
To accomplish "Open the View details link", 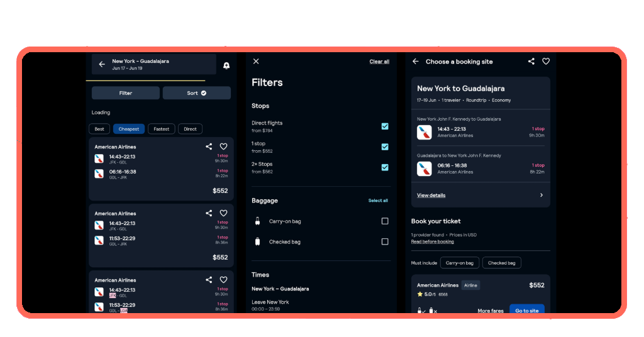I will pyautogui.click(x=431, y=196).
